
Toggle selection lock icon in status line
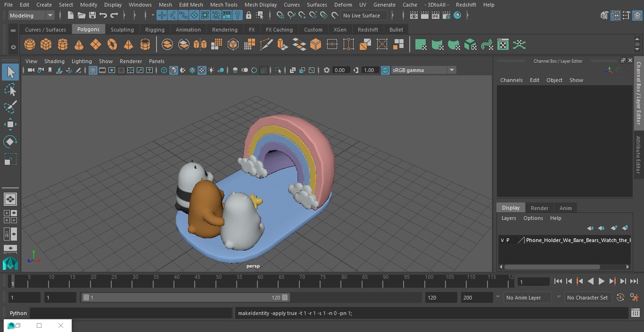tap(248, 16)
